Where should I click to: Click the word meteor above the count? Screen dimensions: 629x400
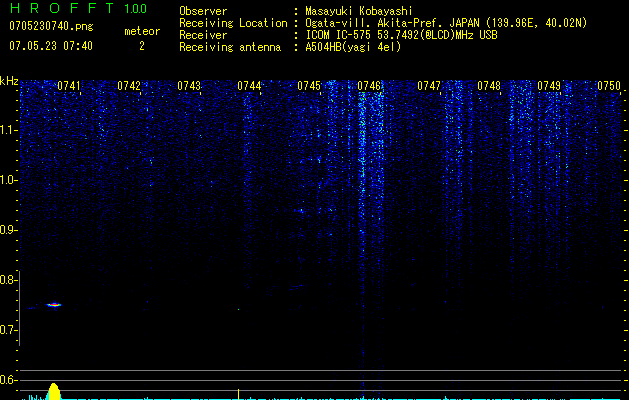coord(142,31)
